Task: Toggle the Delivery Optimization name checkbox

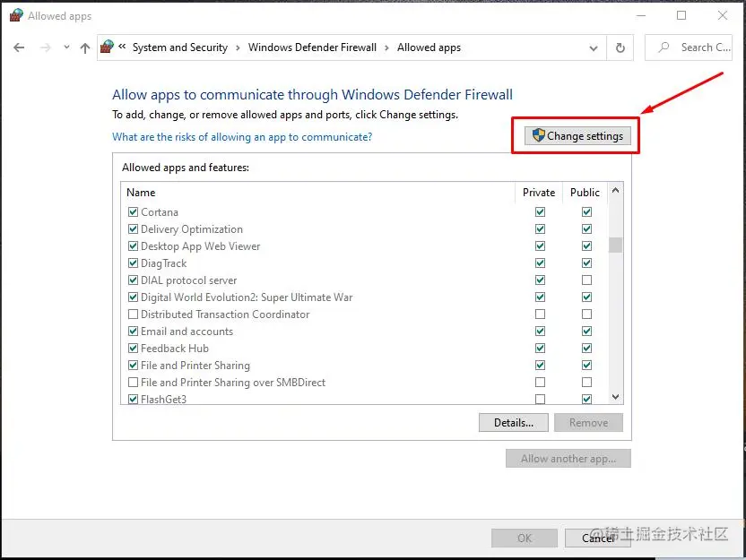Action: pos(134,229)
